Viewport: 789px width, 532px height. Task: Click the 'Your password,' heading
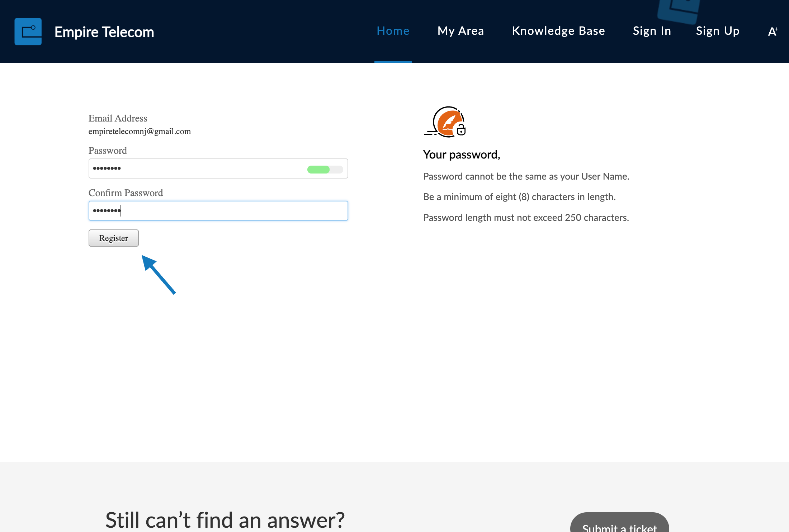click(x=462, y=155)
